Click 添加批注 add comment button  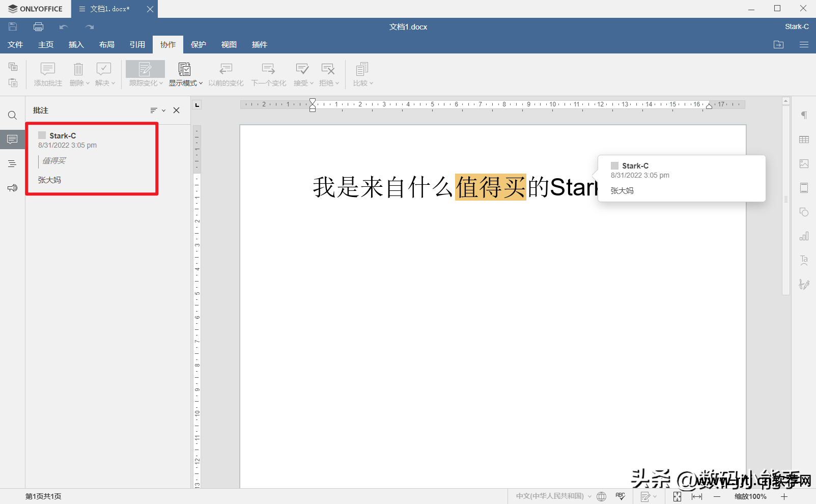(x=48, y=74)
